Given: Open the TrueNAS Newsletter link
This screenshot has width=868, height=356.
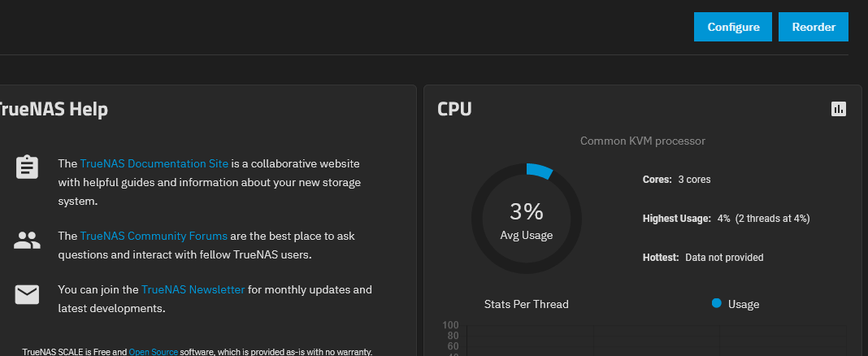Looking at the screenshot, I should [x=193, y=289].
